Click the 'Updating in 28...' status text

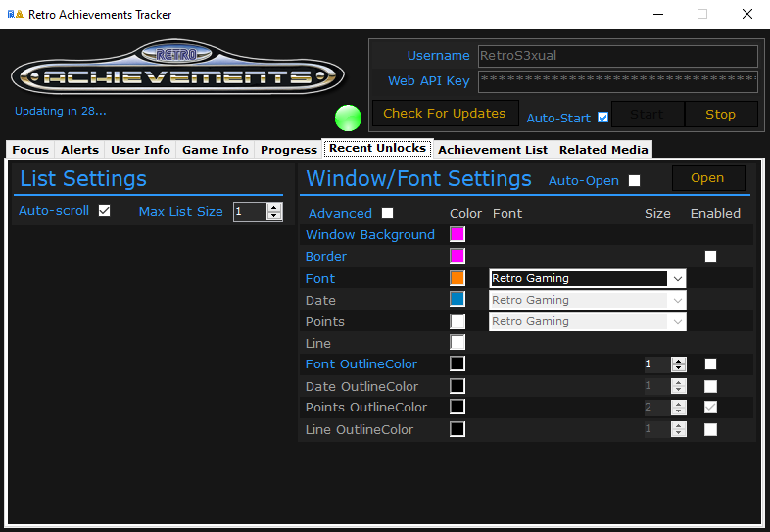(61, 111)
